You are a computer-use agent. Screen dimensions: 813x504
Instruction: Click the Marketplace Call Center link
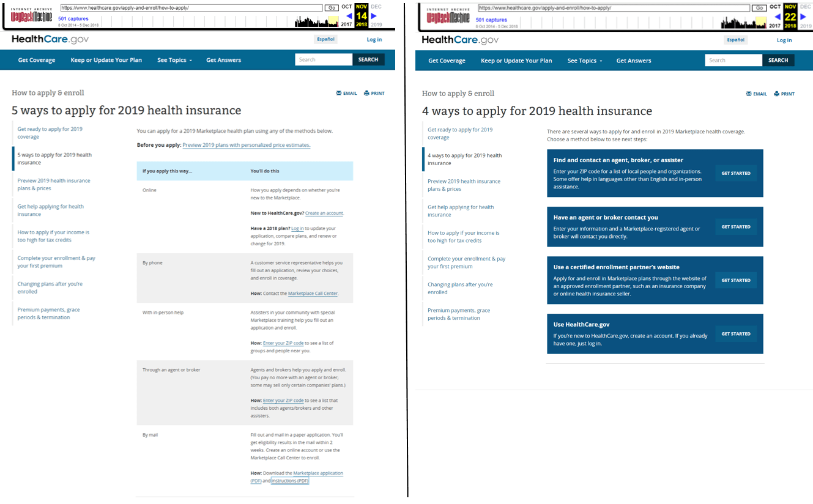coord(313,293)
